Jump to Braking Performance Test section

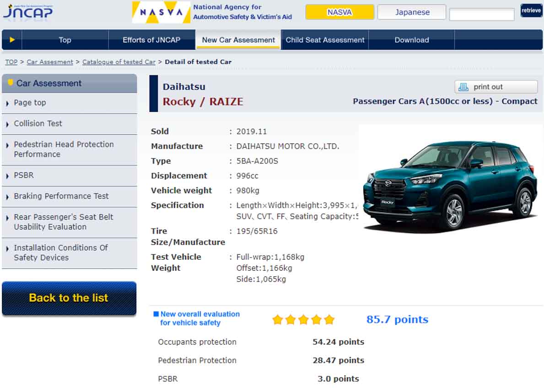coord(61,196)
